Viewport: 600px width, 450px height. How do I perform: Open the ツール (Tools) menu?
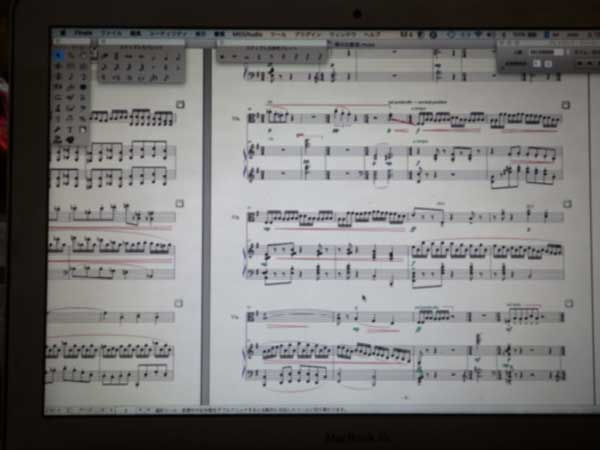[x=278, y=34]
